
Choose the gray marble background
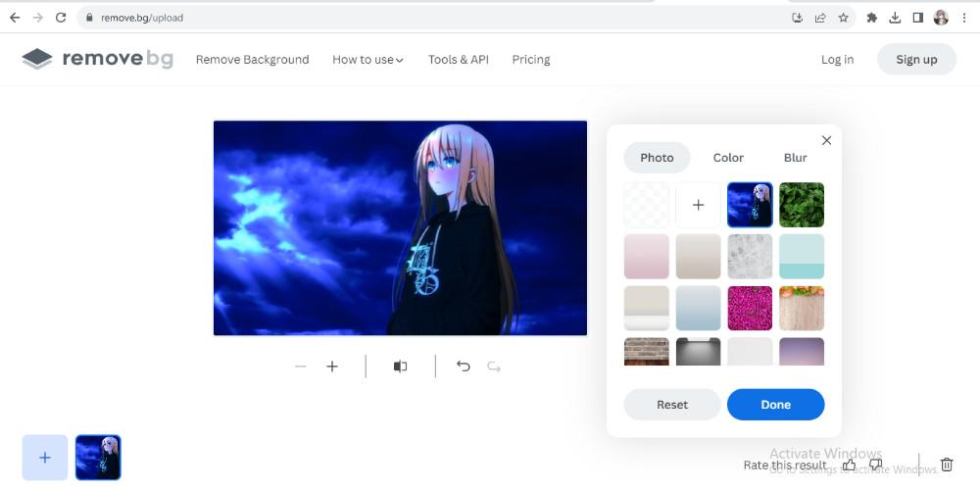click(x=750, y=256)
